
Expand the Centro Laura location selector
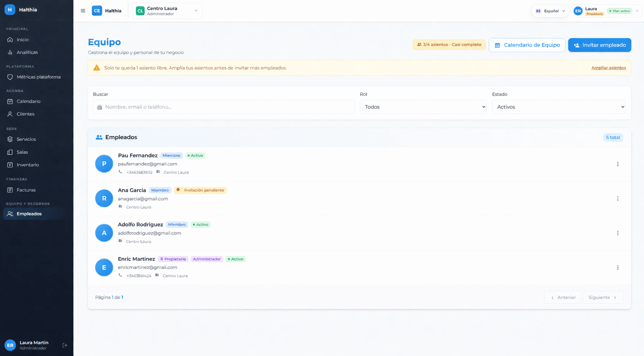click(167, 11)
